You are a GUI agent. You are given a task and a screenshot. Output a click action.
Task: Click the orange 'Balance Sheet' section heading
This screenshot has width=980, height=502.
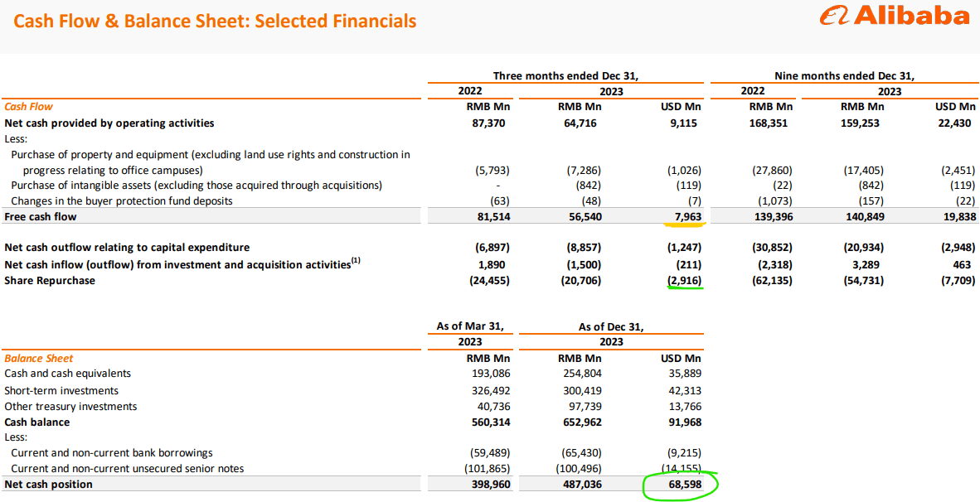pos(39,359)
